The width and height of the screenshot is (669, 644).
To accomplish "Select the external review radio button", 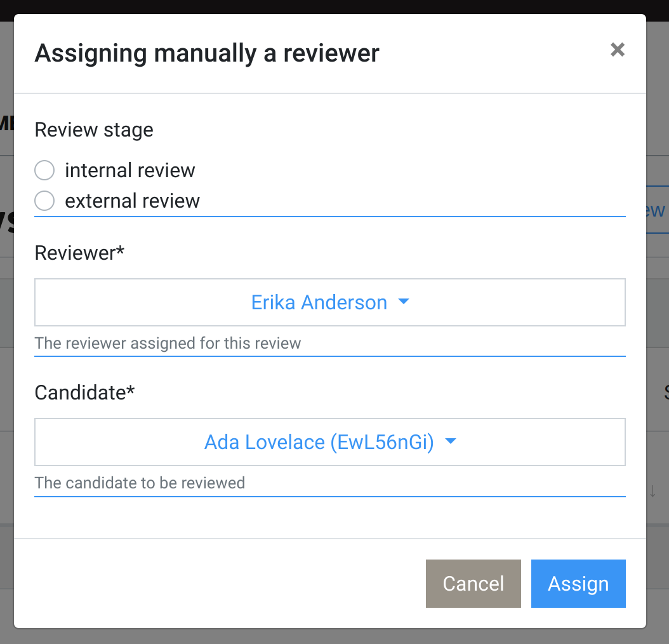I will [44, 201].
